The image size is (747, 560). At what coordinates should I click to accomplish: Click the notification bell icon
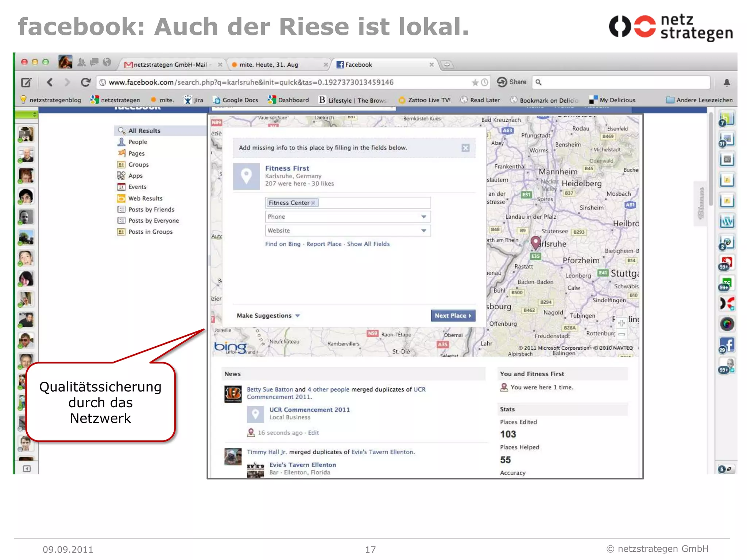point(727,83)
